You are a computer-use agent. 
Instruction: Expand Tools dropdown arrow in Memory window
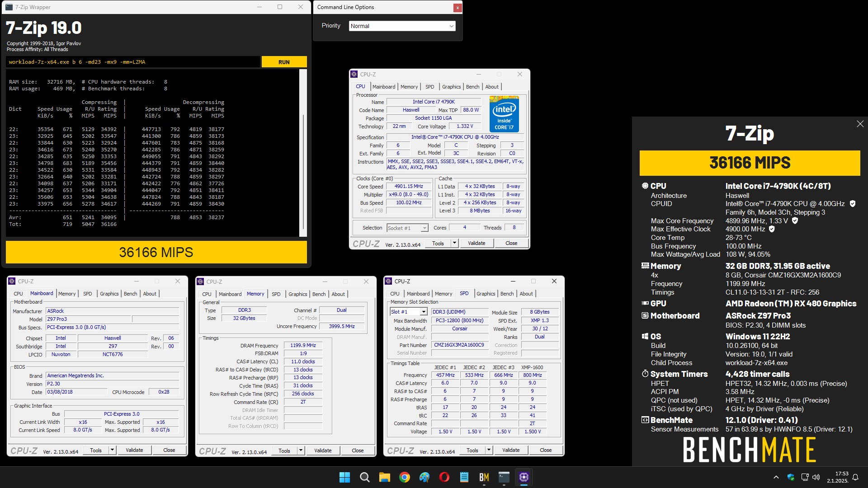pyautogui.click(x=301, y=450)
